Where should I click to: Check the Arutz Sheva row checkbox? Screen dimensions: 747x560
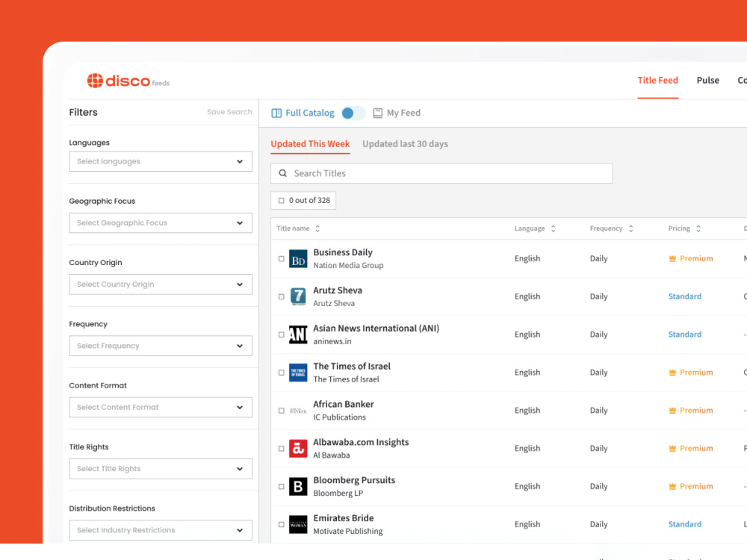[281, 296]
